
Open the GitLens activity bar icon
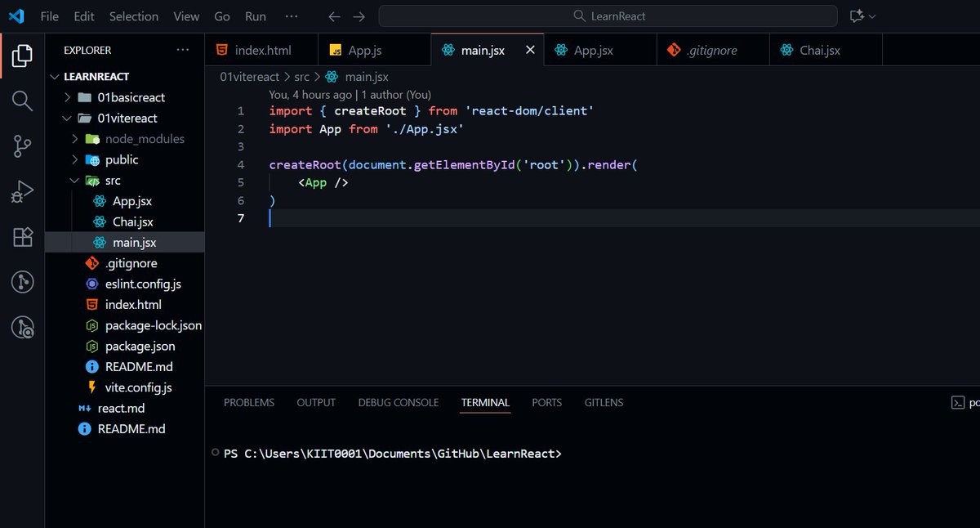pyautogui.click(x=22, y=283)
